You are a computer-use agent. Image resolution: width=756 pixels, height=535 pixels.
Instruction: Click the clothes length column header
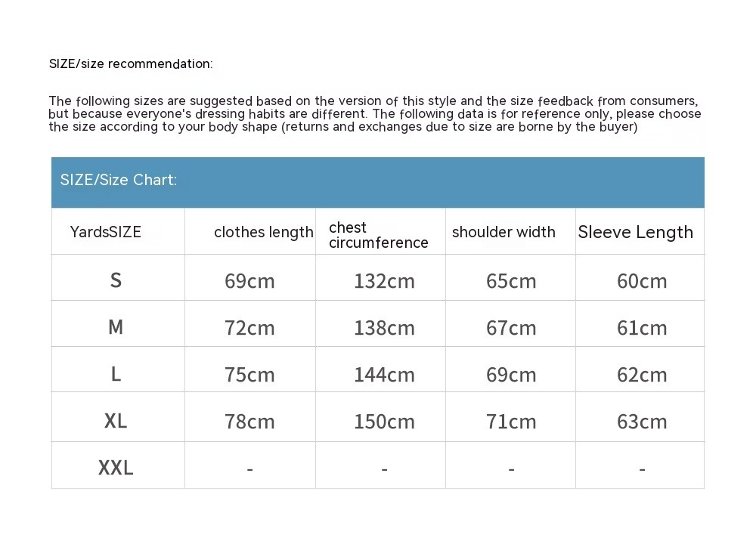(x=263, y=232)
